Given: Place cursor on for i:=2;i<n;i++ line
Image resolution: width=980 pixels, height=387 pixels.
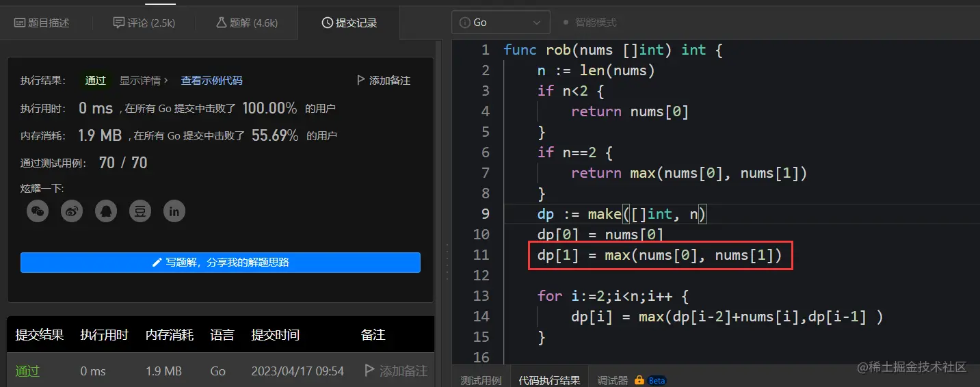Looking at the screenshot, I should [x=613, y=296].
